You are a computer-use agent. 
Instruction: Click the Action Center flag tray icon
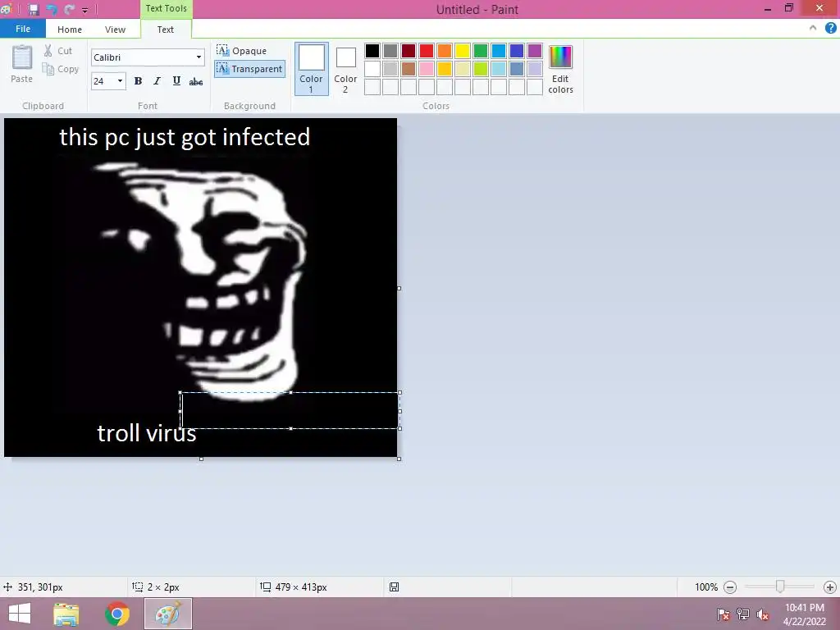tap(724, 614)
